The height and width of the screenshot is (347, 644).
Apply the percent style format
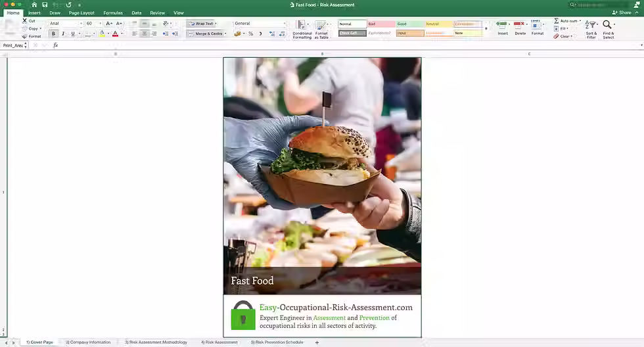tap(250, 34)
